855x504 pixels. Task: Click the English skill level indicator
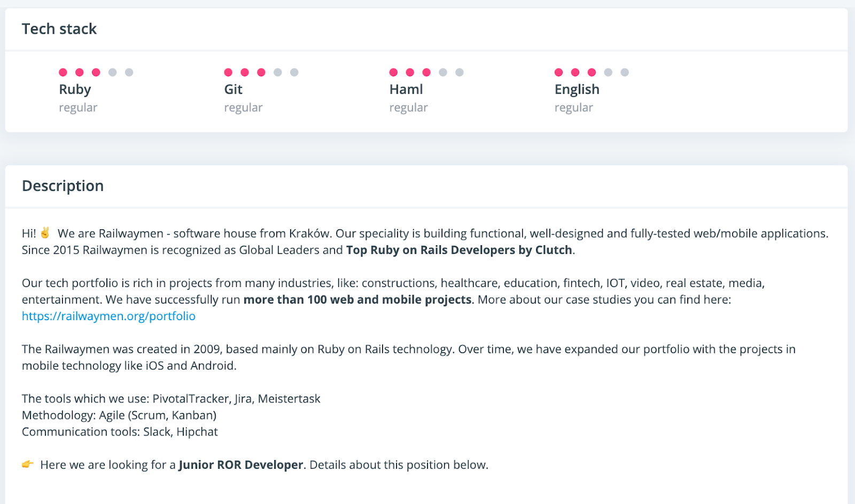point(592,72)
